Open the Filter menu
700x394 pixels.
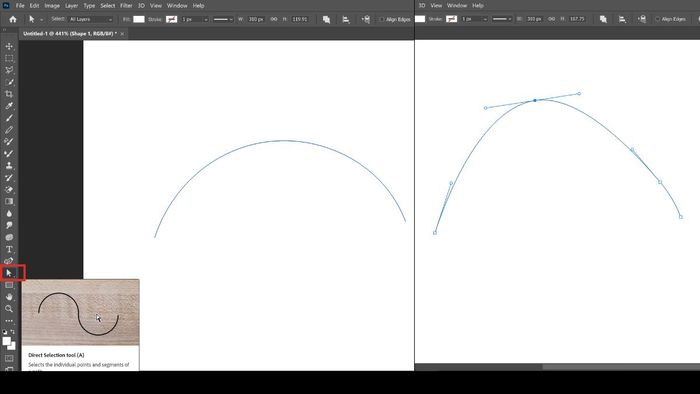pos(126,5)
